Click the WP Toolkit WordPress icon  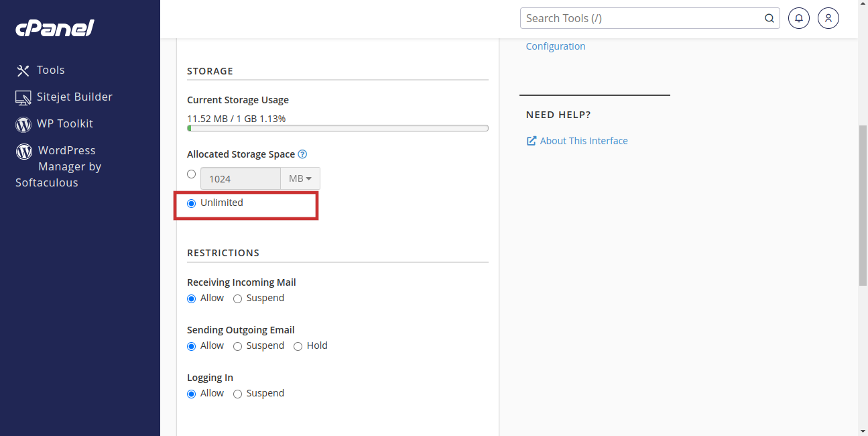(x=23, y=124)
